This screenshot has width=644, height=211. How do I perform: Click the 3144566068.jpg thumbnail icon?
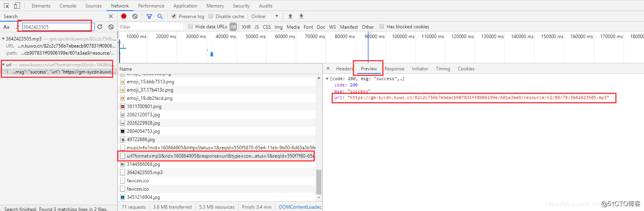point(123,164)
